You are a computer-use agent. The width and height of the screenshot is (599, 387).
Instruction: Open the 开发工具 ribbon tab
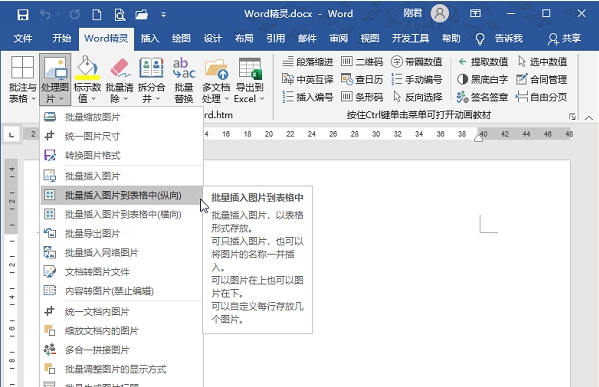point(410,38)
